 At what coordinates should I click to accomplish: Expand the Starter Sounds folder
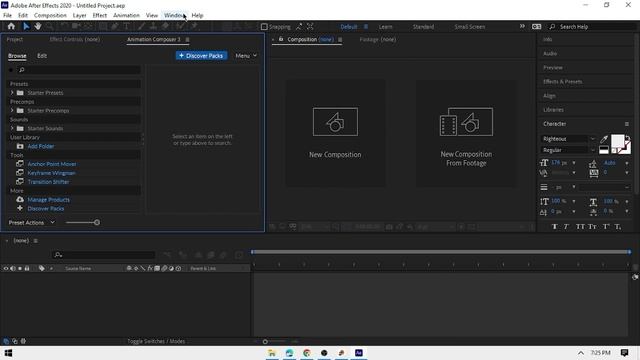click(x=12, y=128)
